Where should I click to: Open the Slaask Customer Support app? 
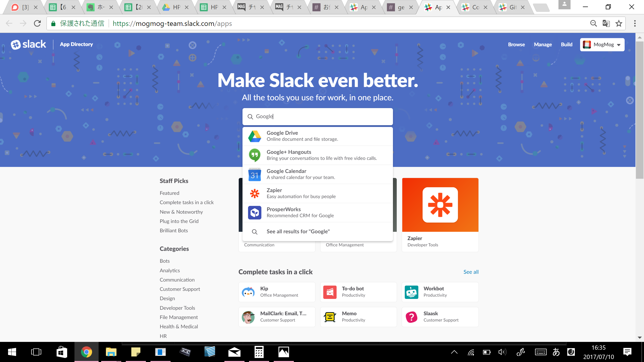[440, 317]
